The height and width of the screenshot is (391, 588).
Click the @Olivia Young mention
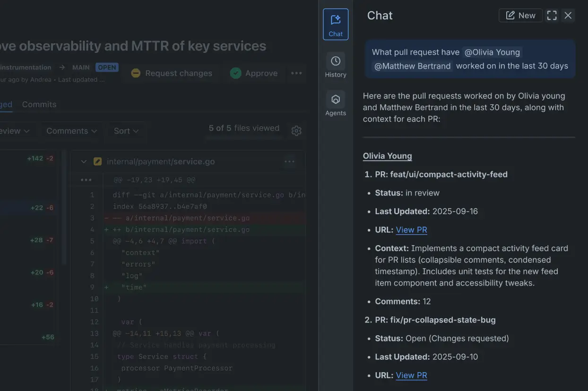coord(492,52)
